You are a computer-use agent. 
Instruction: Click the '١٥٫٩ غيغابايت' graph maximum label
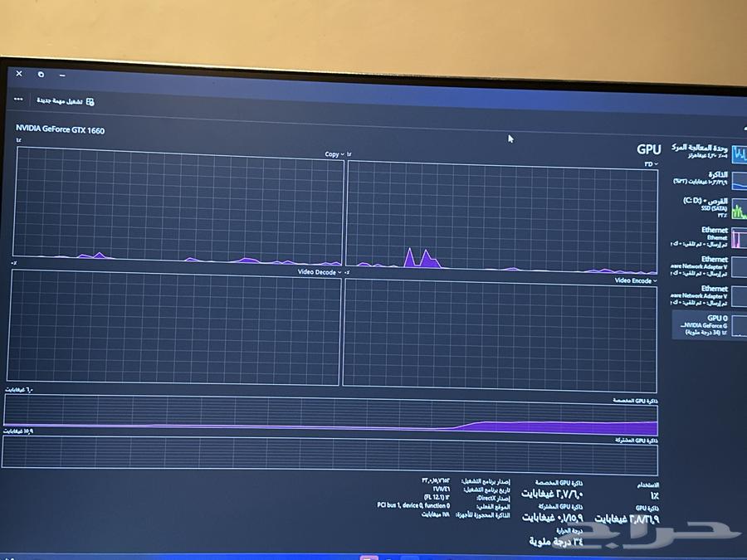(18, 431)
